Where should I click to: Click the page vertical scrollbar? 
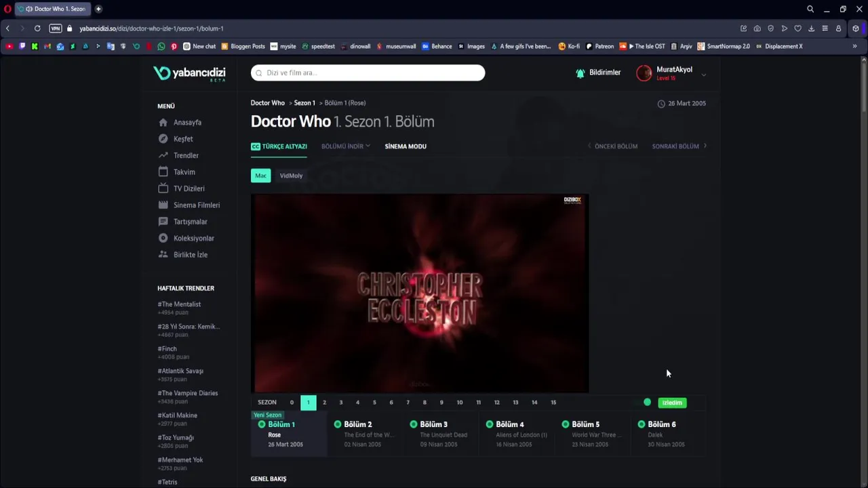(863, 88)
